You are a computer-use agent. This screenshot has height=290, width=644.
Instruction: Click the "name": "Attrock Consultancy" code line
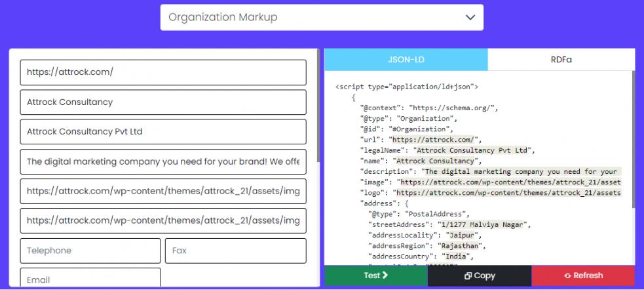(x=421, y=161)
